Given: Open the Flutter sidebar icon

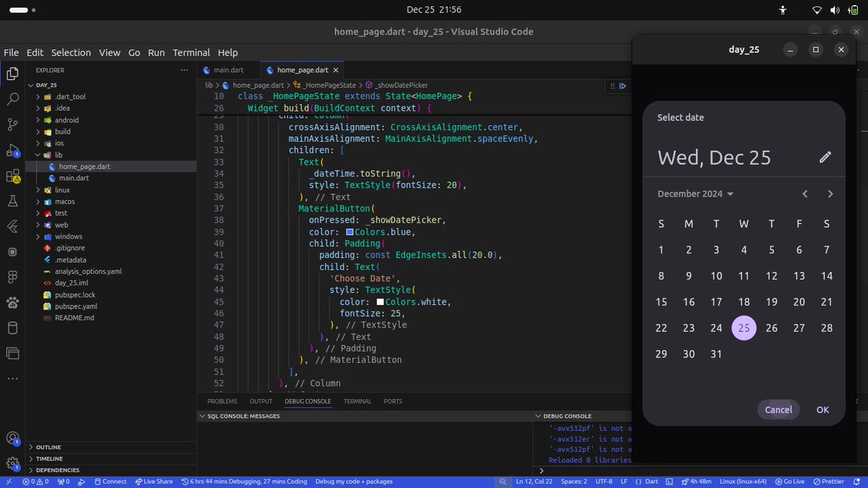Looking at the screenshot, I should (x=12, y=226).
